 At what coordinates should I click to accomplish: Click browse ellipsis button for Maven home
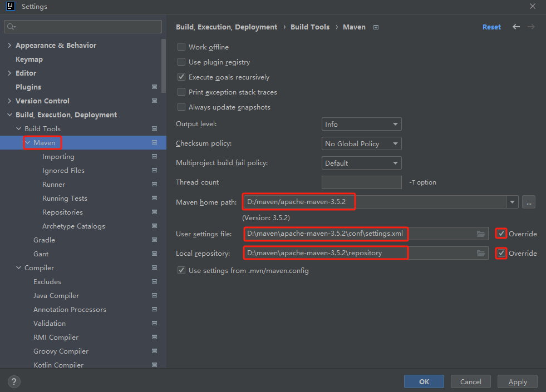[529, 202]
